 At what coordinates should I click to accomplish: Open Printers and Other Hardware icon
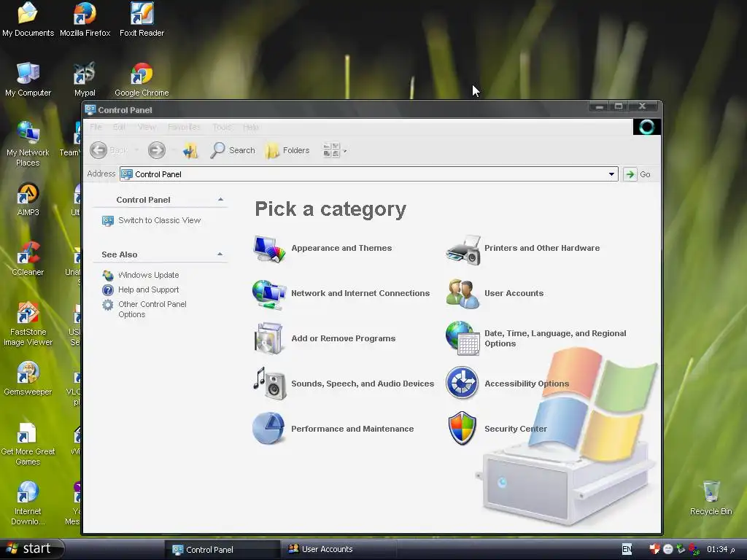point(463,249)
